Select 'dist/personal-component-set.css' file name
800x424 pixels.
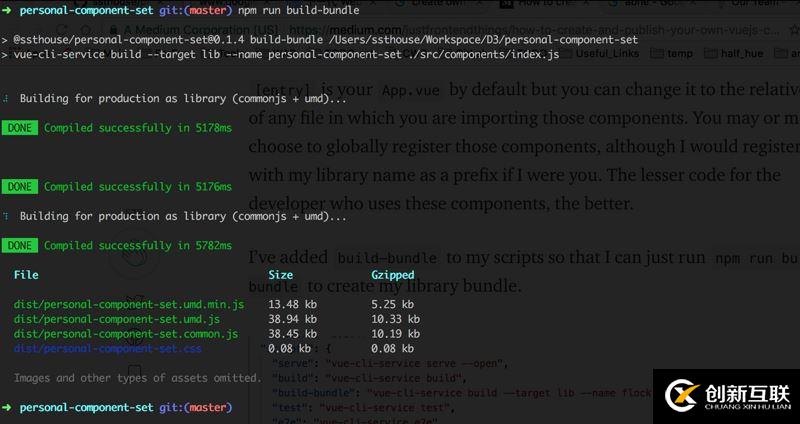pos(108,349)
